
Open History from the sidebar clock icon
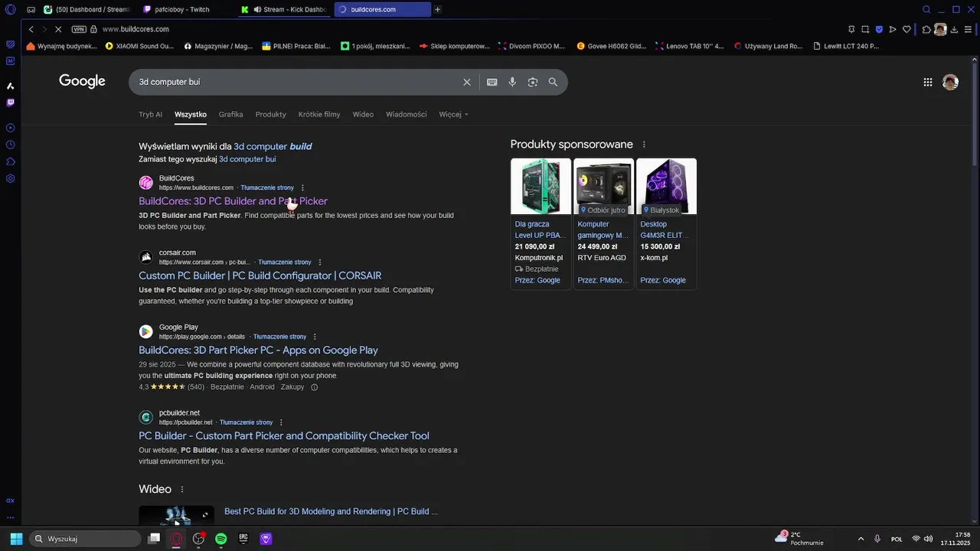pyautogui.click(x=11, y=145)
